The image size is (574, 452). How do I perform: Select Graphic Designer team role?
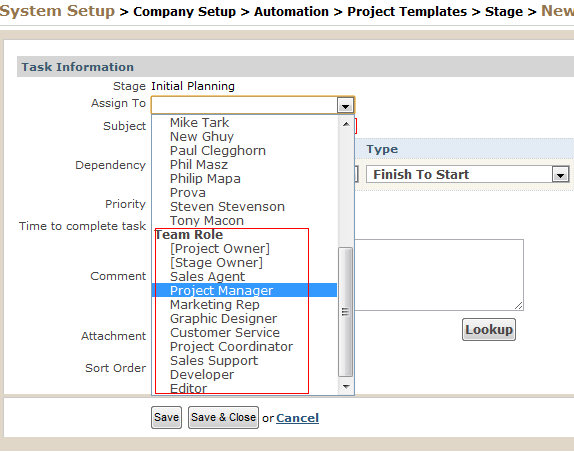[x=245, y=318]
